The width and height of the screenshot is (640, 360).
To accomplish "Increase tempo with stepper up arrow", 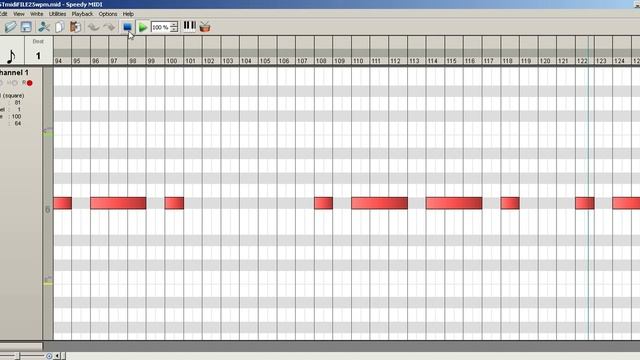I will [174, 24].
